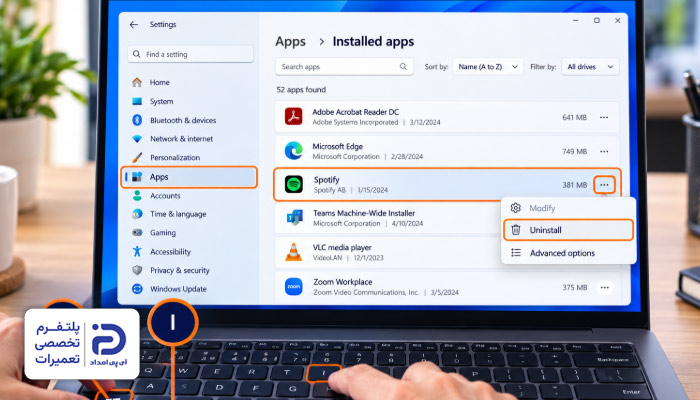Click the Installed apps heading
The image size is (700, 400).
[373, 42]
